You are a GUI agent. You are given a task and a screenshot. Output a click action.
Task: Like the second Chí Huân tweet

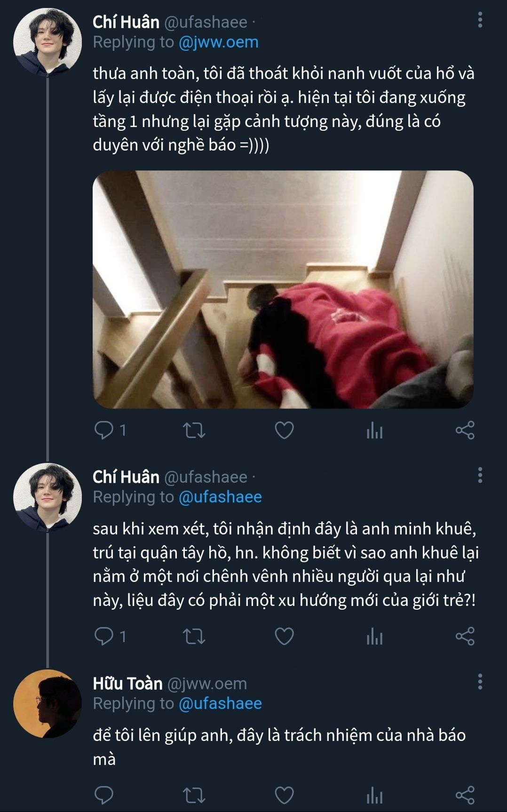coord(284,636)
